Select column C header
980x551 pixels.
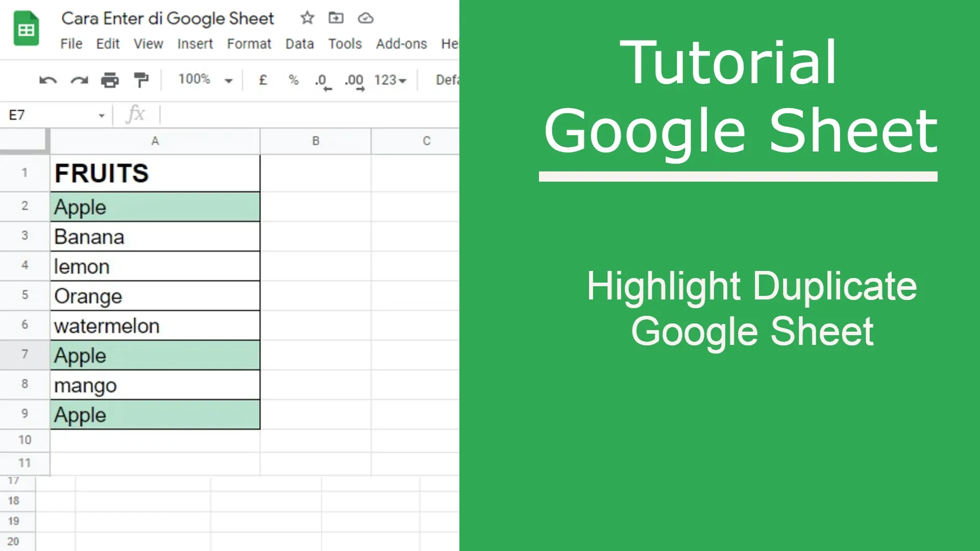point(415,141)
